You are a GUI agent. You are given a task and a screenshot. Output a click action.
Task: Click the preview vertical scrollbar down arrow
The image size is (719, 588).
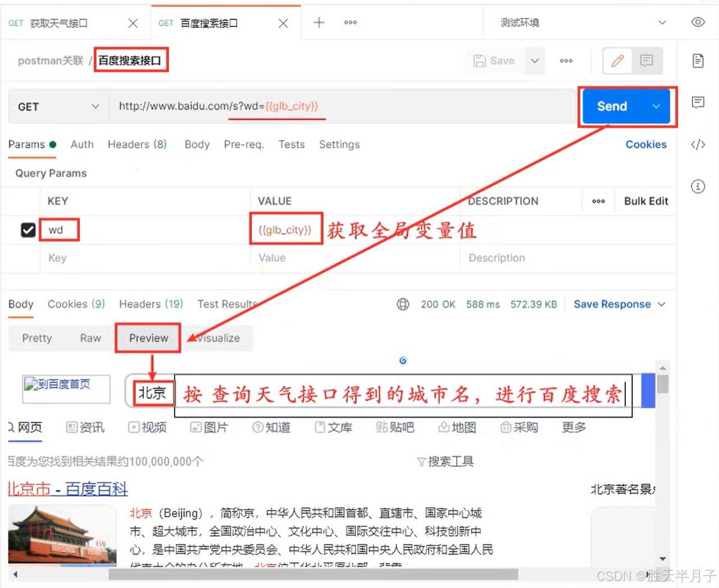(x=663, y=559)
